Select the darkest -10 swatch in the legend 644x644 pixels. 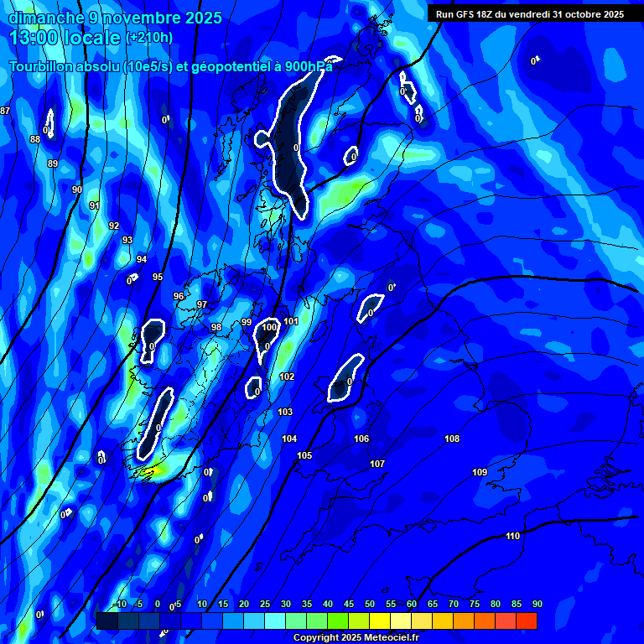tap(107, 621)
